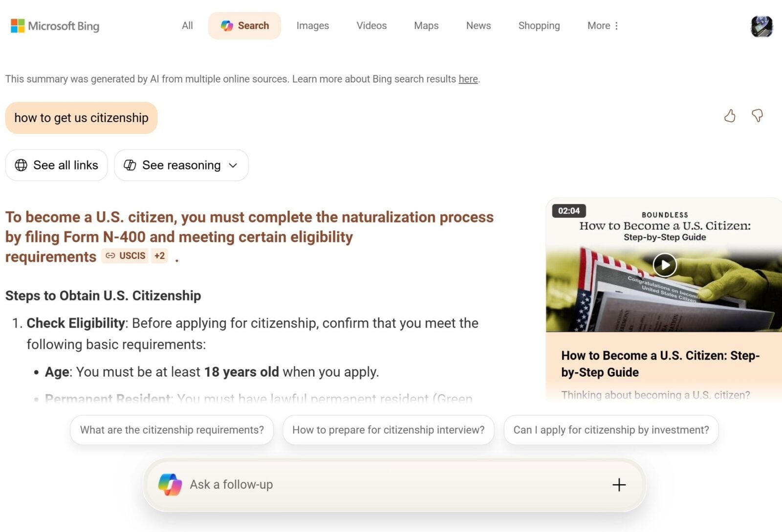Switch to the Videos tab
Screen dimensions: 782x532
[x=371, y=26]
